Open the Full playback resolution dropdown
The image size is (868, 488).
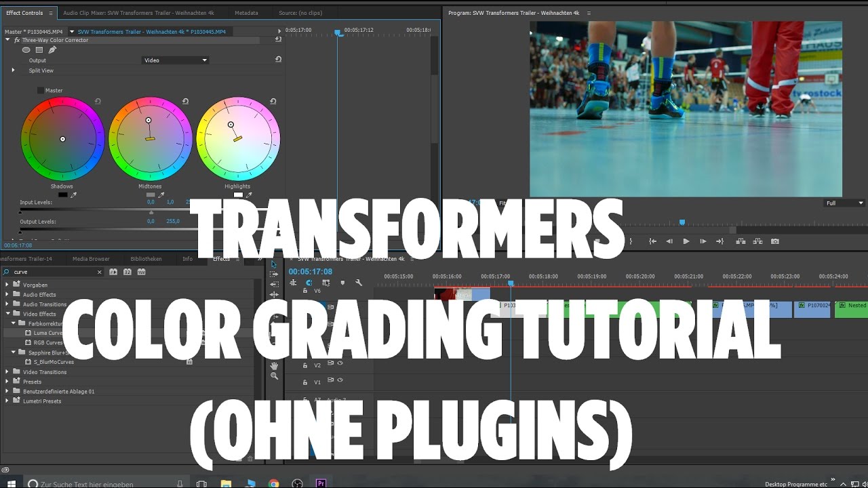tap(844, 203)
